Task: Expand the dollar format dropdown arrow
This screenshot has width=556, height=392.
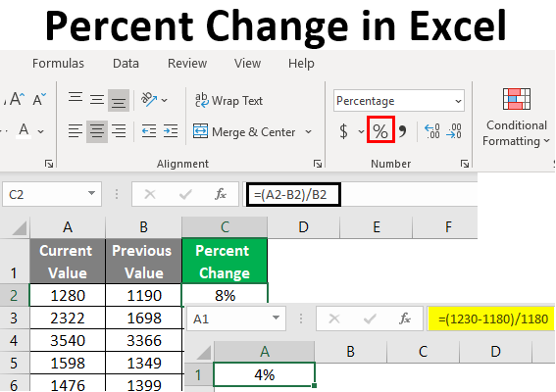Action: pos(361,131)
